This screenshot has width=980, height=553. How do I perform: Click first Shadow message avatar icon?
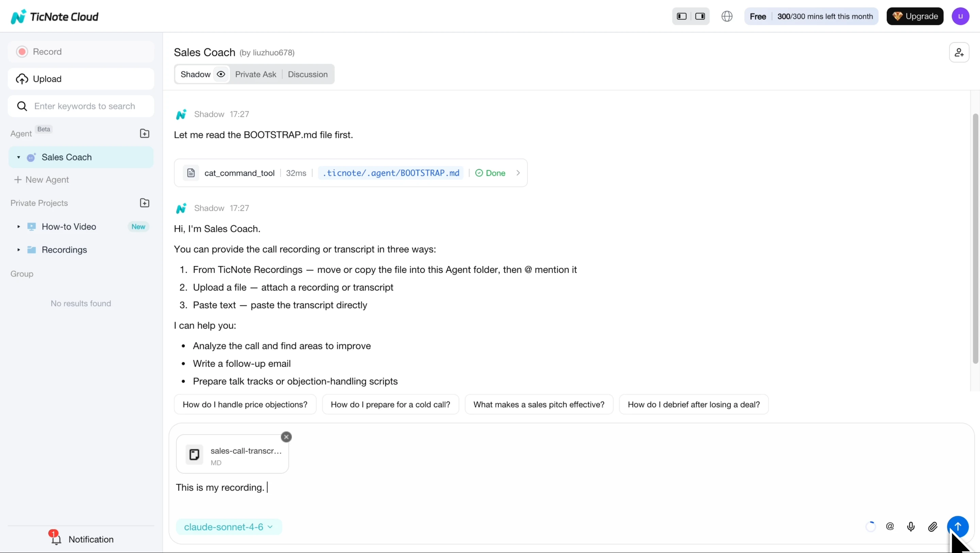[x=181, y=114]
